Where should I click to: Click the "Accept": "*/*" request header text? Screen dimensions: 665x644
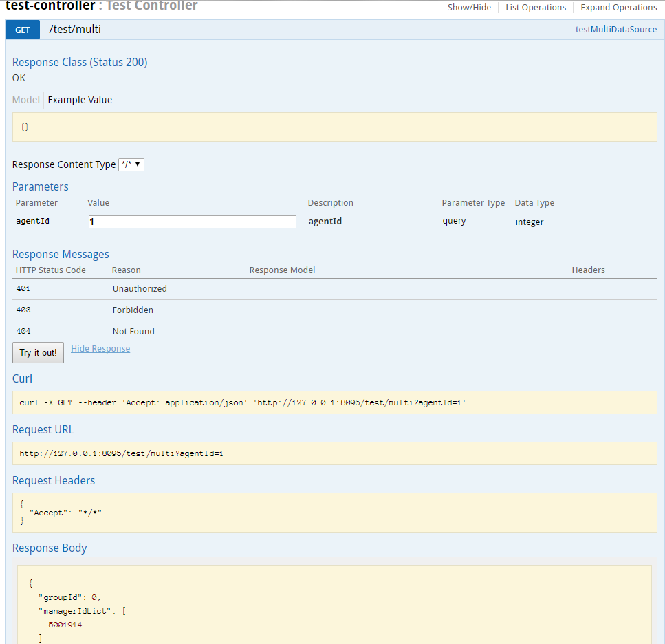pyautogui.click(x=66, y=513)
